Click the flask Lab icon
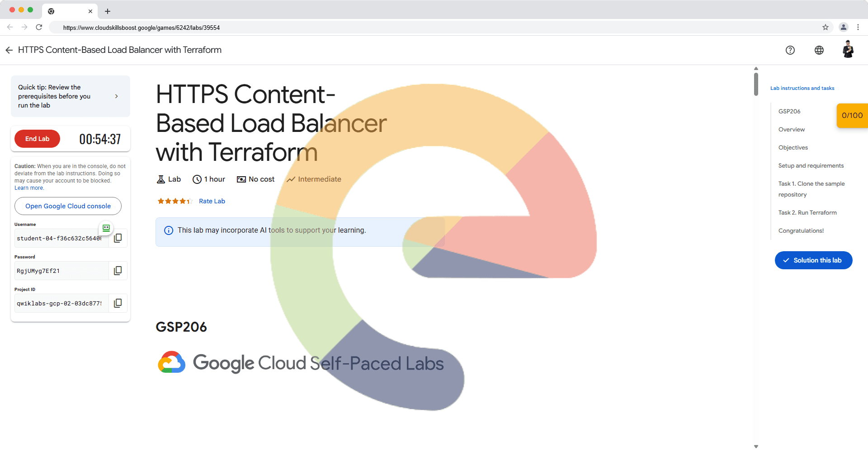The height and width of the screenshot is (450, 868). (x=161, y=179)
